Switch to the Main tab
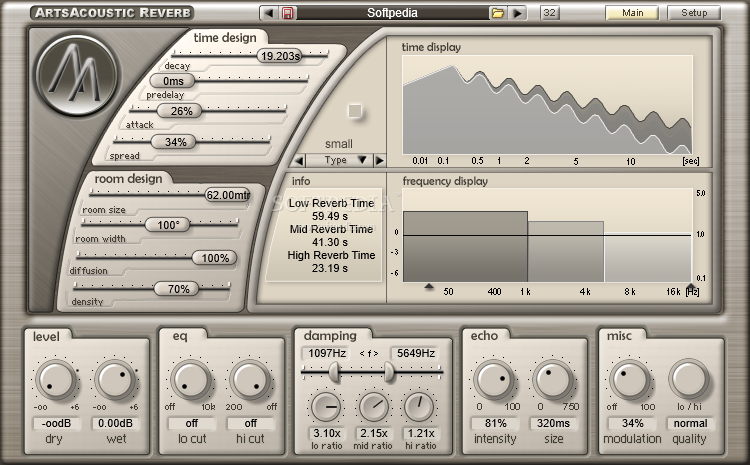The height and width of the screenshot is (465, 750). coord(632,13)
